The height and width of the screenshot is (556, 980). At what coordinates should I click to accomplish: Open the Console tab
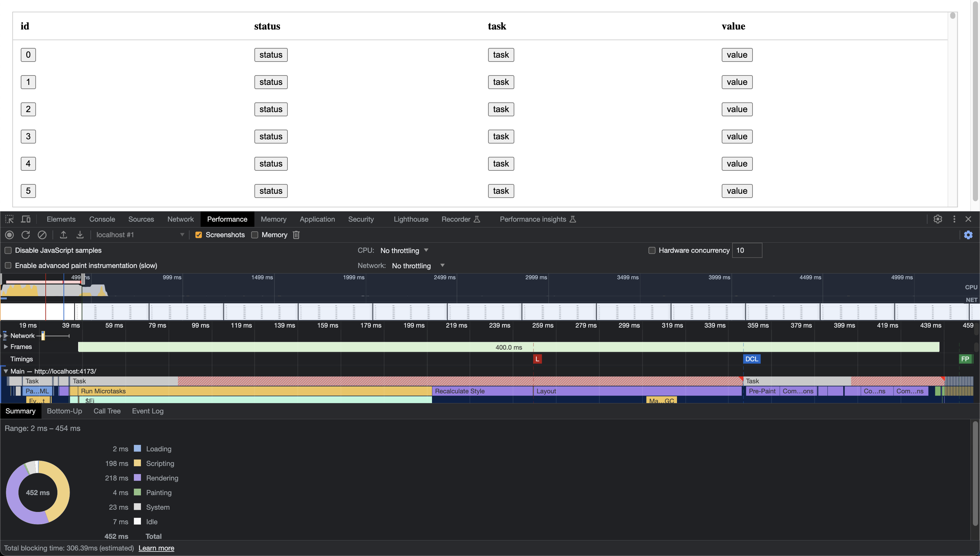pyautogui.click(x=102, y=219)
